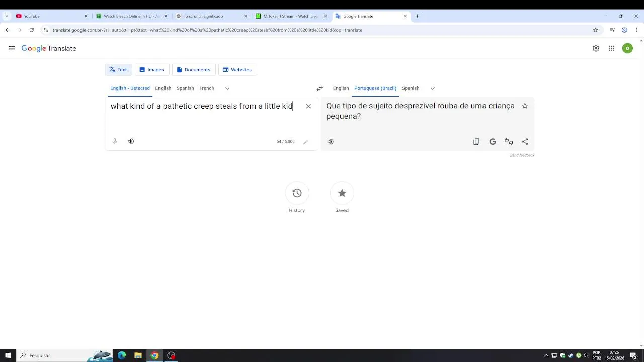
Task: Select the Images translation mode
Action: click(152, 70)
